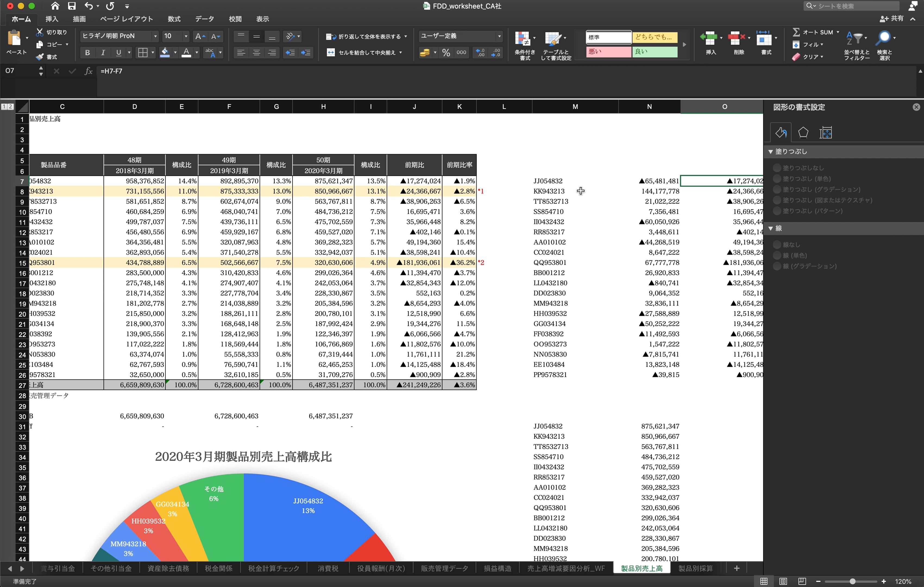924x587 pixels.
Task: Click the save icon in title bar
Action: (x=72, y=6)
